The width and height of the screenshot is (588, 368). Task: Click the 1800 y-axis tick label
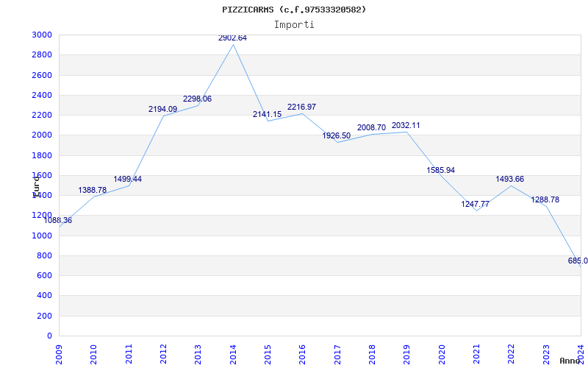coord(42,155)
